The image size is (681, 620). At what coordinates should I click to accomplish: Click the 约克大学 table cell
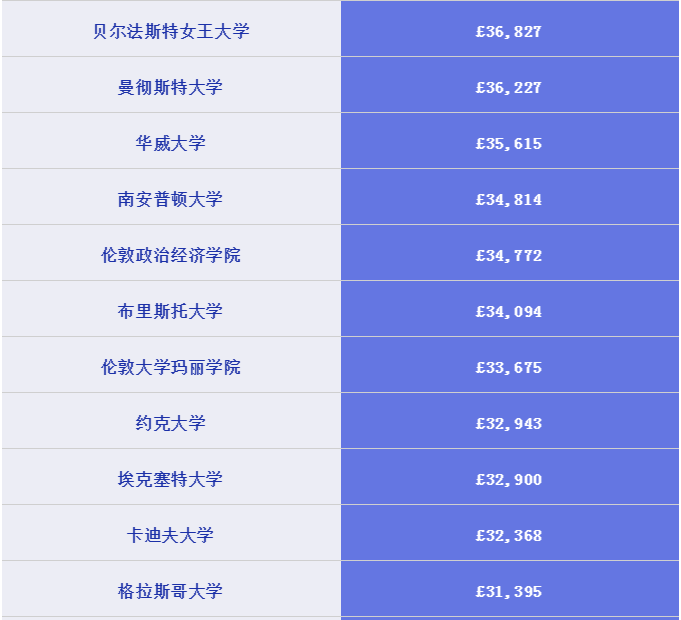coord(171,423)
